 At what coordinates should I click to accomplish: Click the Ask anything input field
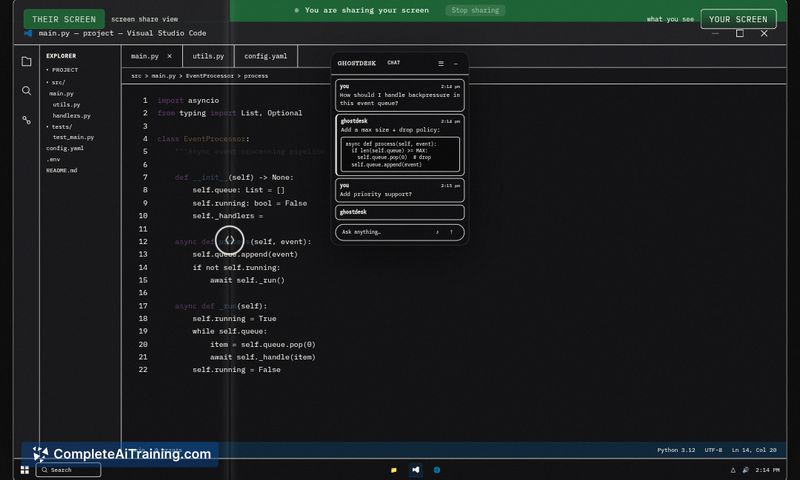399,232
